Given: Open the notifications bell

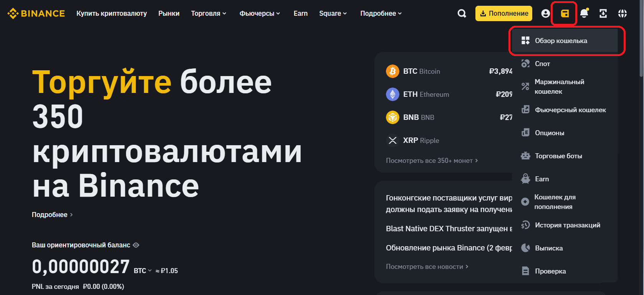Looking at the screenshot, I should (584, 13).
